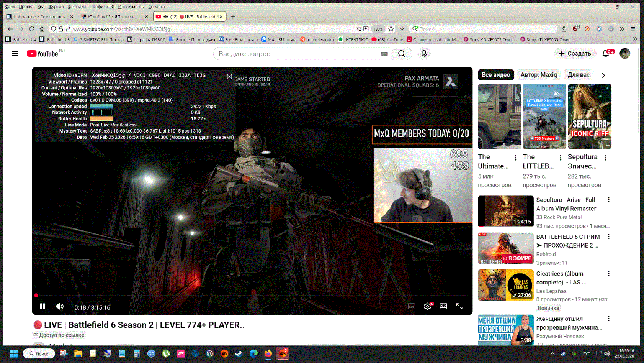Switch the player to theater mode
This screenshot has width=644, height=363.
(443, 306)
